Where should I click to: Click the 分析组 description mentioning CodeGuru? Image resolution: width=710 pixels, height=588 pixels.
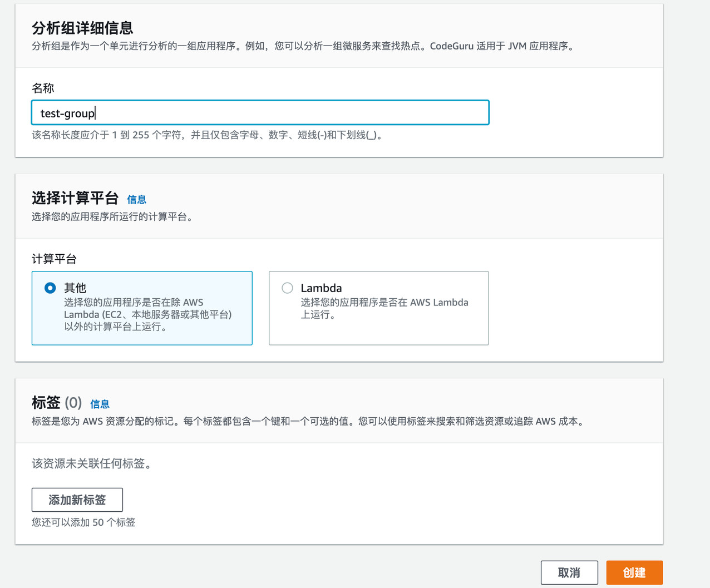click(x=304, y=46)
